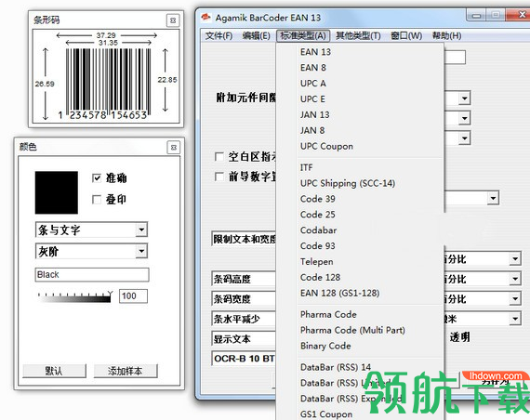Click the 条码高度 label field
Image resolution: width=530 pixels, height=420 pixels.
(244, 279)
